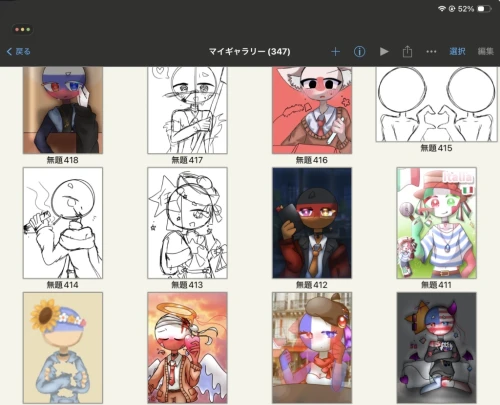
Task: Select the title label 無題411
Action: (x=436, y=285)
